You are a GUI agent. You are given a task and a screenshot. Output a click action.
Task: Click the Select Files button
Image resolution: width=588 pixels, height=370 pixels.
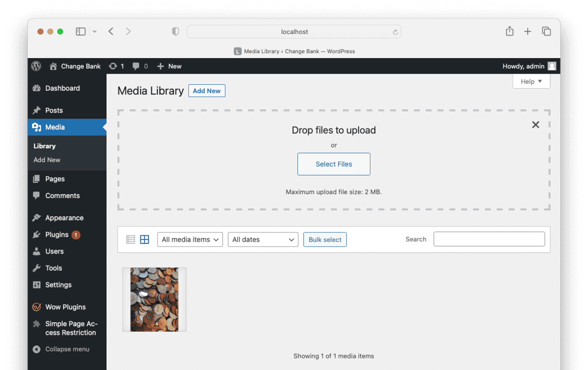click(x=334, y=164)
